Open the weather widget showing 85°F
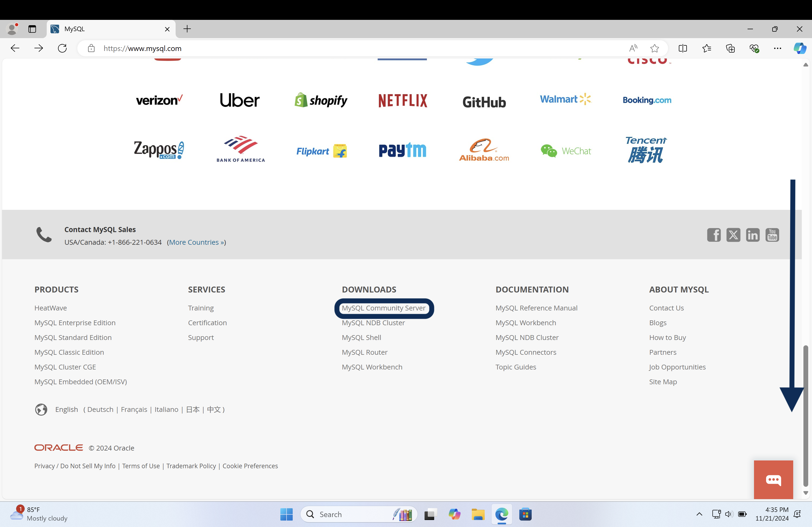The image size is (812, 527). 39,514
